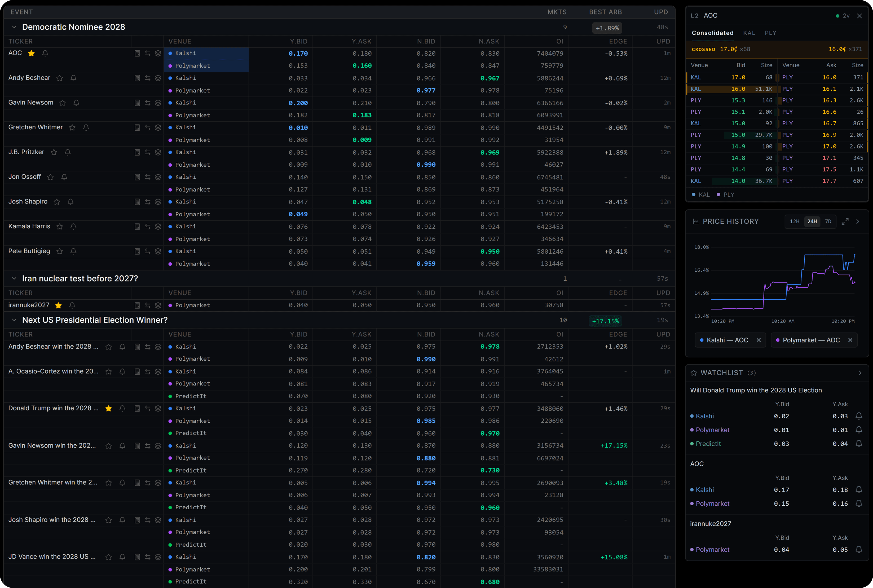Screen dimensions: 873x588
Task: Unstar AOC from the watchlist
Action: 32,53
